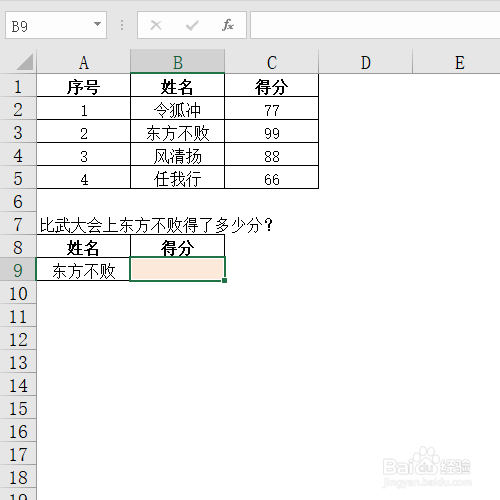Select row 3 header
Screen dimensions: 500x500
tap(18, 132)
